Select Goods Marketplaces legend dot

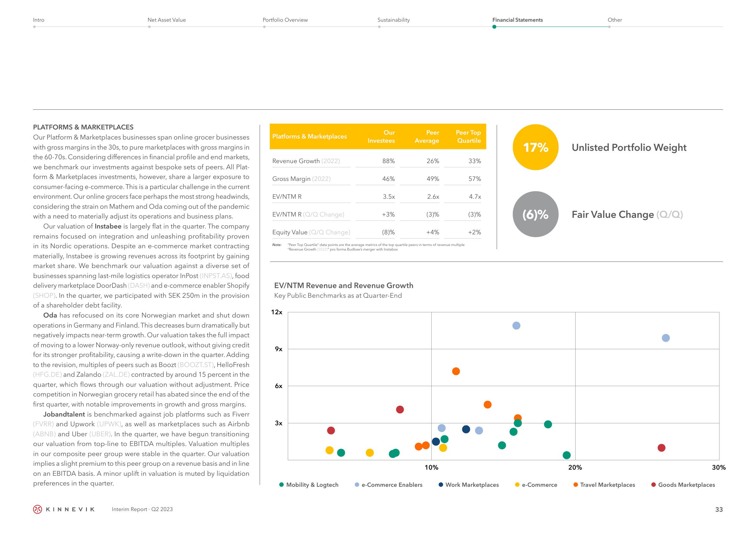pos(653,485)
